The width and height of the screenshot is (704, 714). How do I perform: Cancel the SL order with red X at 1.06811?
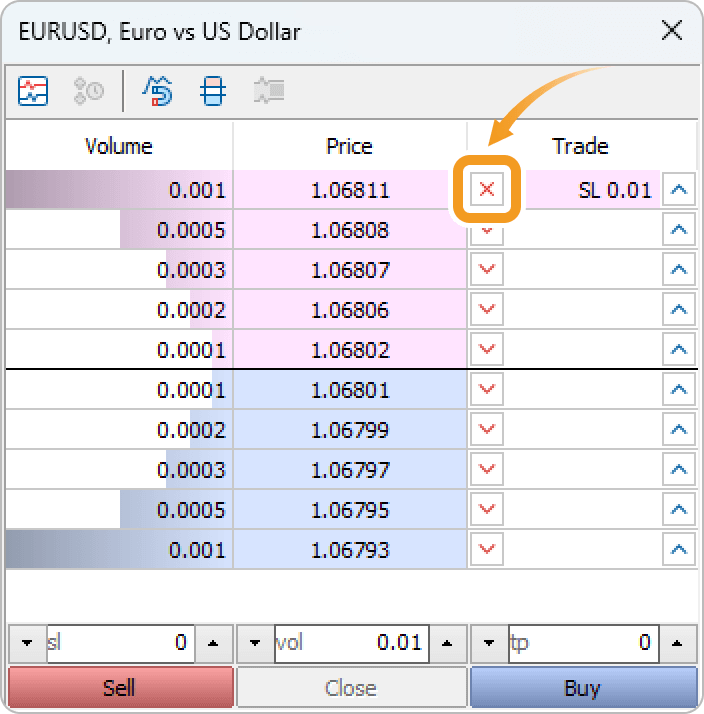tap(487, 189)
